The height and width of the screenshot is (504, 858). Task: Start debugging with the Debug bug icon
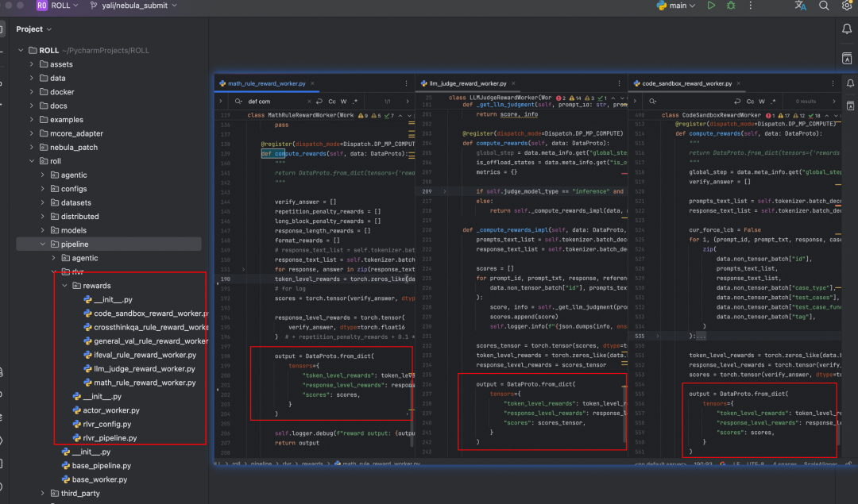click(x=732, y=6)
